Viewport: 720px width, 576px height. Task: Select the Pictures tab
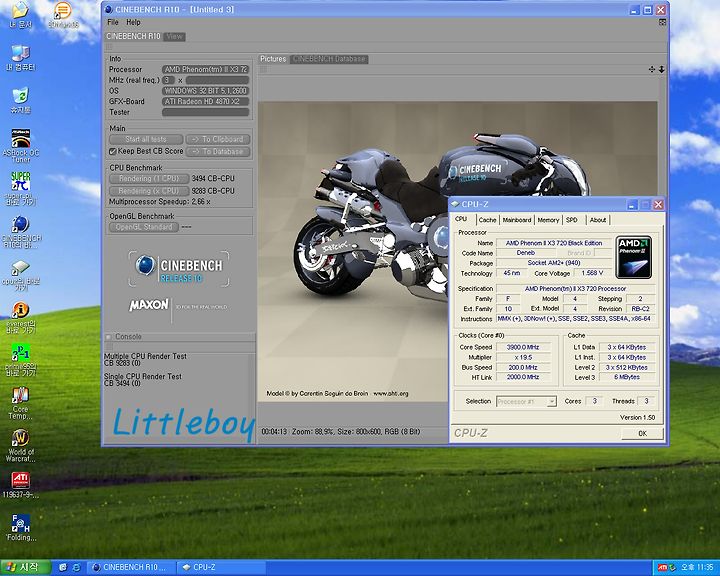coord(273,59)
